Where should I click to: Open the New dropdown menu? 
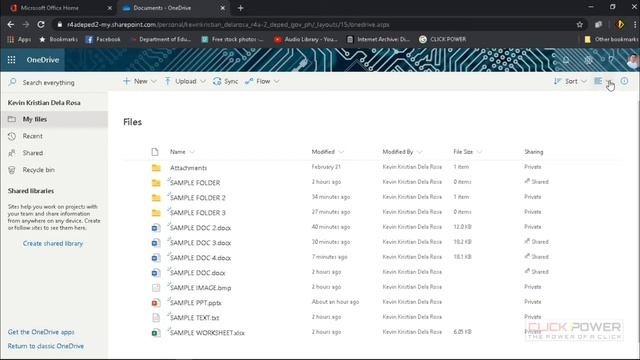click(139, 81)
